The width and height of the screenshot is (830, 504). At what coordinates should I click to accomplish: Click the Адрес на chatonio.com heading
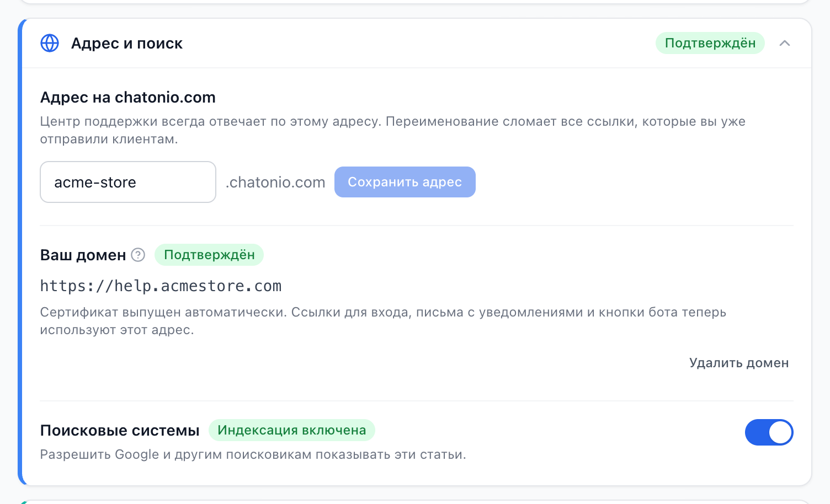(128, 97)
